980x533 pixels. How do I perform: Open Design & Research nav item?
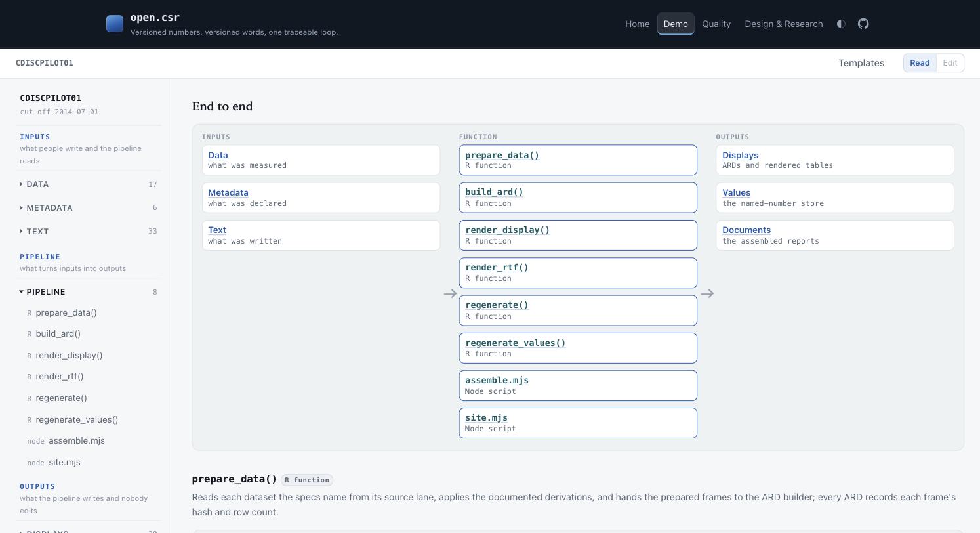[x=784, y=24]
